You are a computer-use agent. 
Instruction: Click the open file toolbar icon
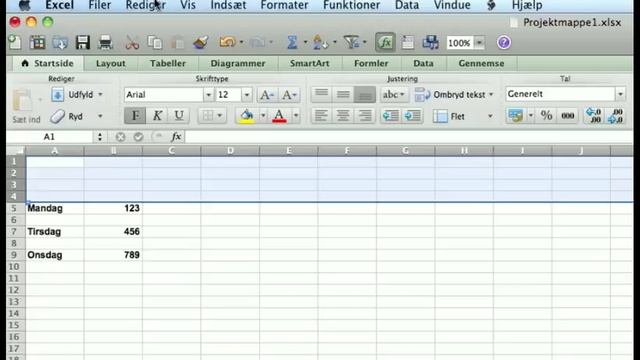60,42
